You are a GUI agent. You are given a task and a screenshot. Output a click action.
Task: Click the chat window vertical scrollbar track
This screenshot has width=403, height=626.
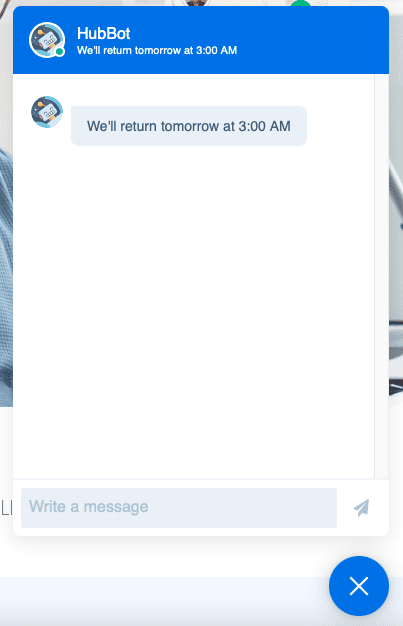381,275
